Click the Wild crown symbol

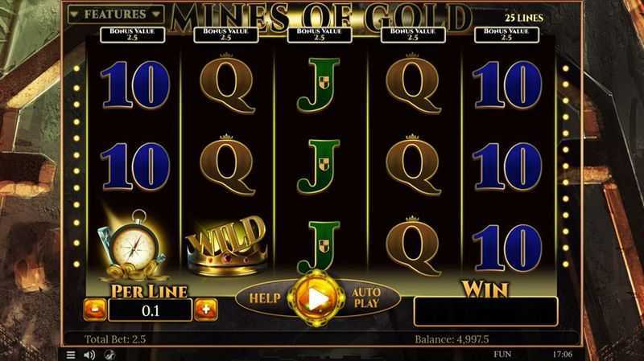[227, 246]
